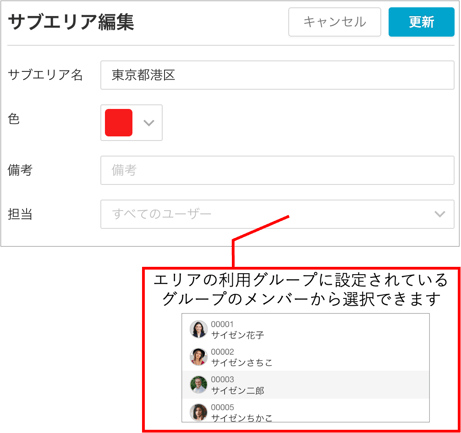The image size is (461, 433).
Task: Click the キャンセル button
Action: [334, 22]
